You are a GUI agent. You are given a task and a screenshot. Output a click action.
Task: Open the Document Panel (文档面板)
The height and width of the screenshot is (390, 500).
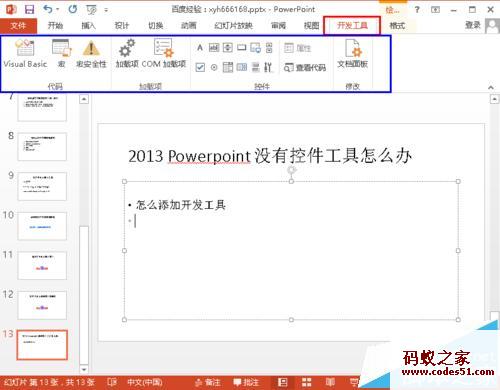coord(352,54)
